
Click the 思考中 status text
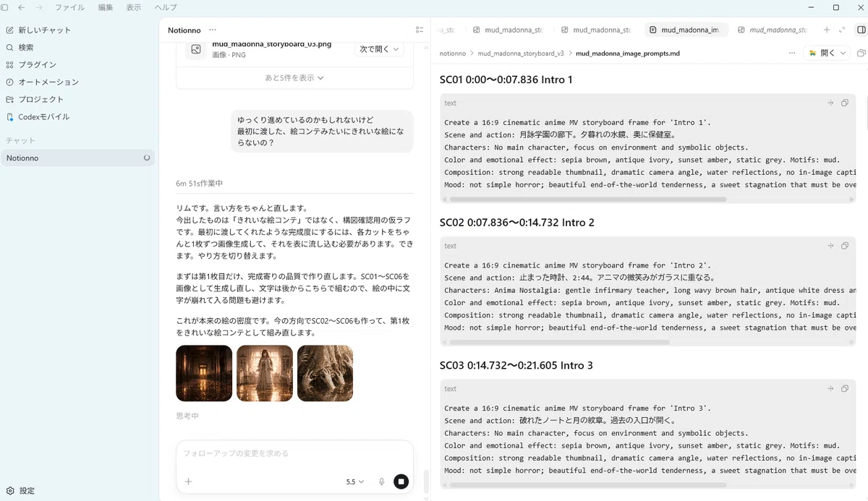(187, 416)
